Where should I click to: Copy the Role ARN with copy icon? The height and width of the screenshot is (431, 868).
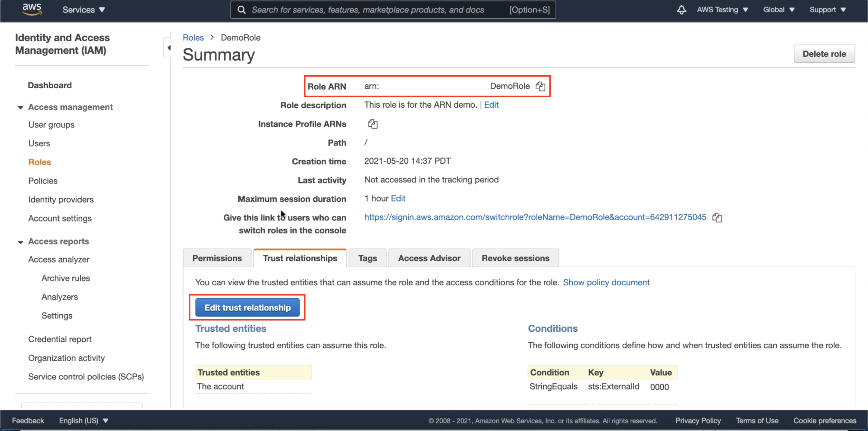540,86
